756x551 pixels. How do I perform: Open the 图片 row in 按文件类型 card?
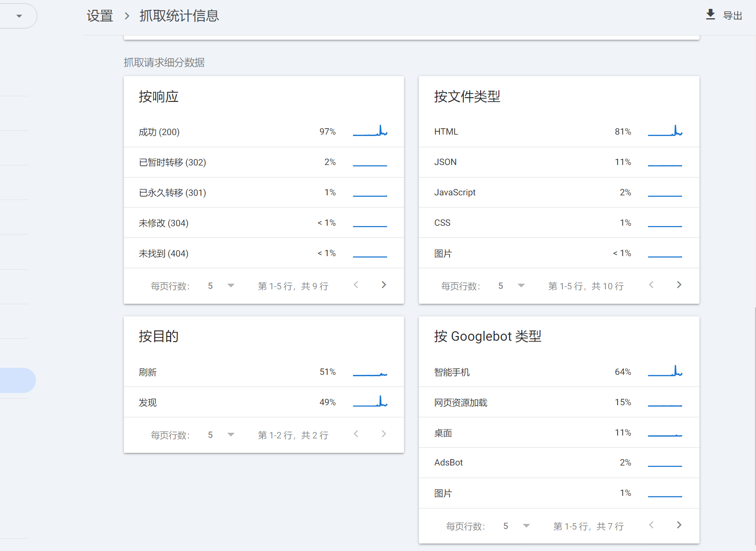pos(559,253)
